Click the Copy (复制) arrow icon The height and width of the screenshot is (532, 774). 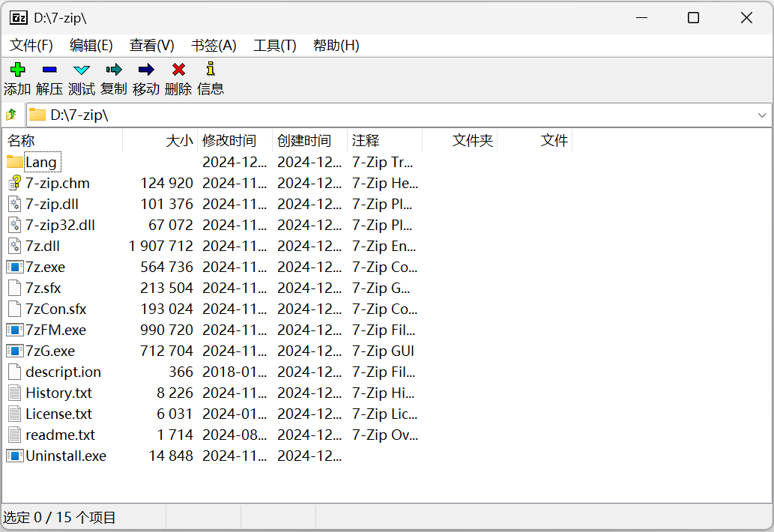114,70
